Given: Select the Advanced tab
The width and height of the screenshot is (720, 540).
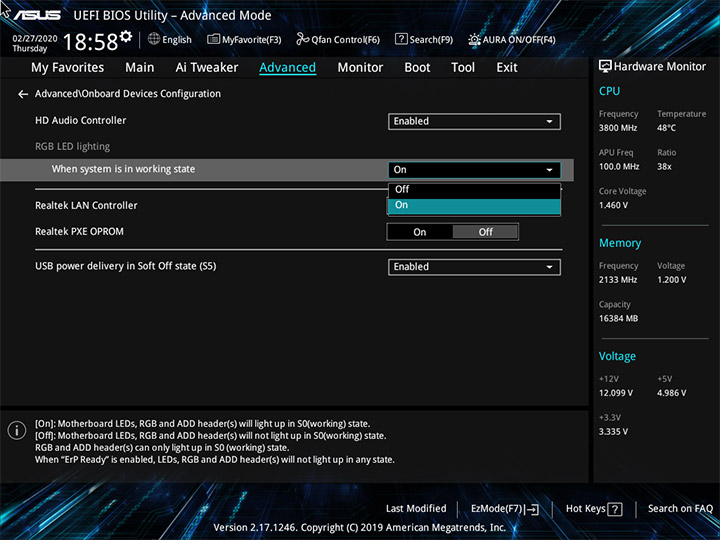Looking at the screenshot, I should click(287, 68).
